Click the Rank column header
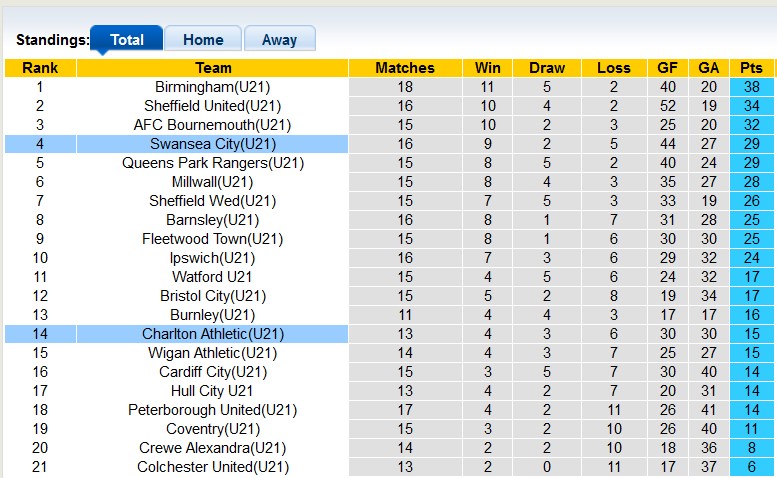 click(x=40, y=68)
